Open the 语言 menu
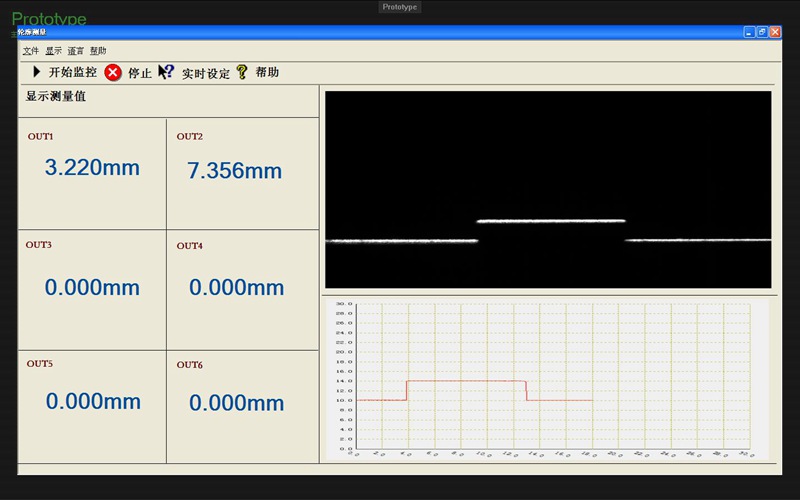Screen dimensions: 800x500 click(x=76, y=50)
